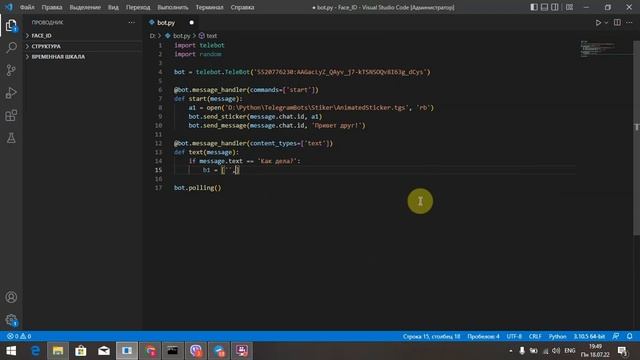
Task: Open the Терминал menu
Action: coord(209,7)
